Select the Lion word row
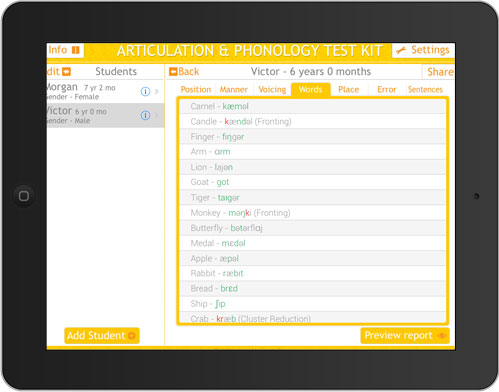 pos(313,167)
